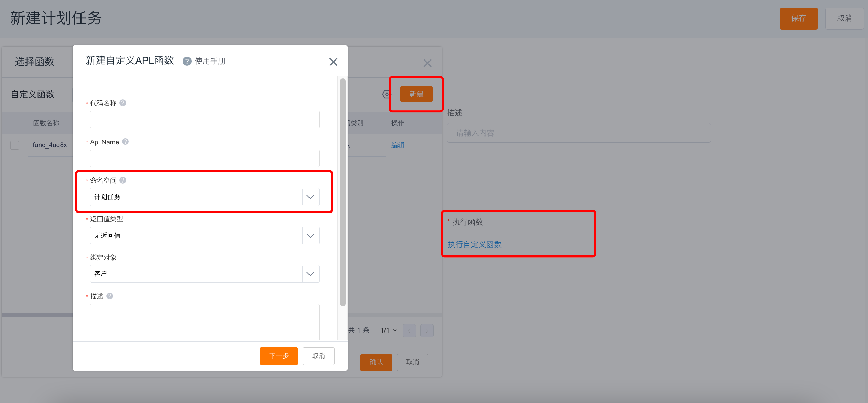This screenshot has width=868, height=403.
Task: Confirm function selection with 确认
Action: [376, 362]
